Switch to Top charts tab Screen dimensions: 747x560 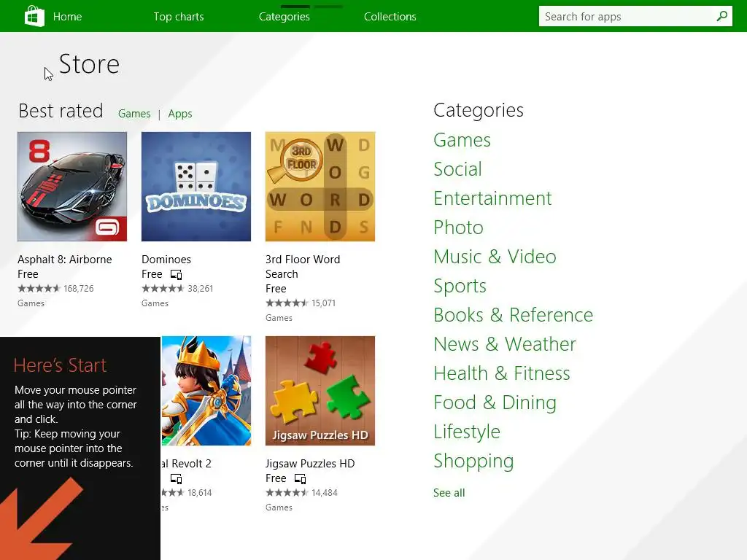tap(178, 17)
